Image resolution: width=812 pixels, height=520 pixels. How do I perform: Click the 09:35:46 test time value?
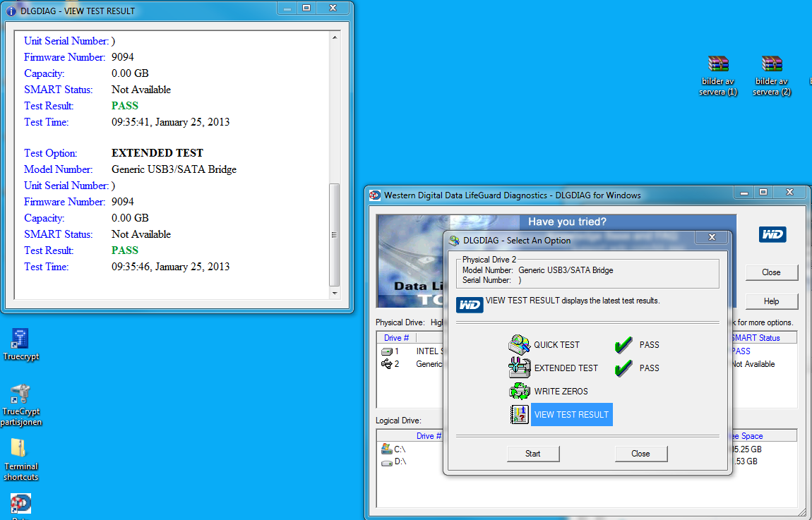point(170,267)
